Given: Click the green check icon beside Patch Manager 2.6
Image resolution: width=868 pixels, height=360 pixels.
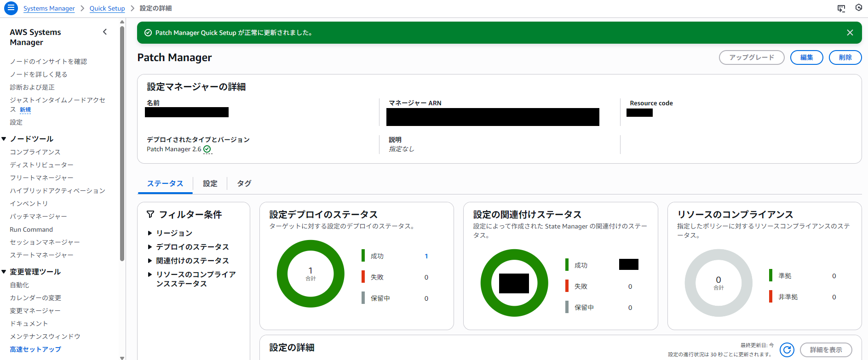Looking at the screenshot, I should (207, 149).
